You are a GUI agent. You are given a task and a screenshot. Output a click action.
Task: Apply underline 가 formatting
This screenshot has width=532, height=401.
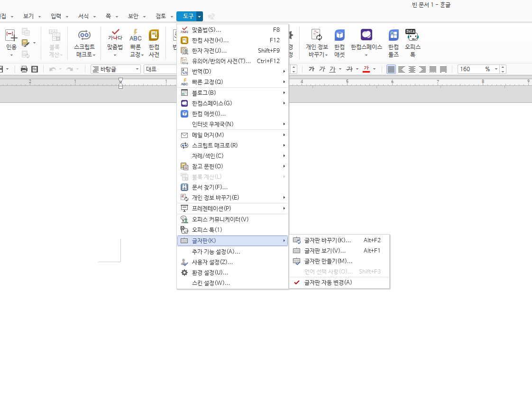coord(332,69)
